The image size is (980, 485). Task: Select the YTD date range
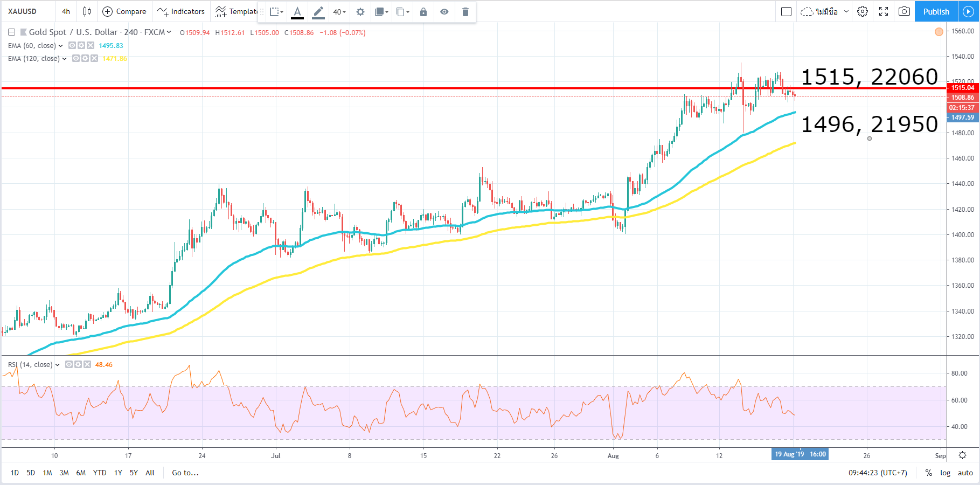[100, 473]
